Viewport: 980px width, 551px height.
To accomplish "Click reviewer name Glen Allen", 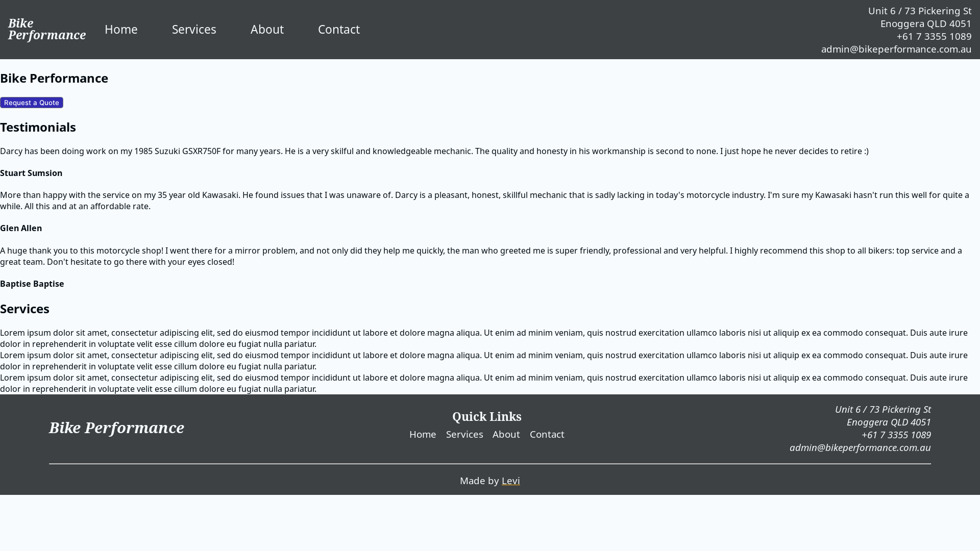I will click(21, 228).
